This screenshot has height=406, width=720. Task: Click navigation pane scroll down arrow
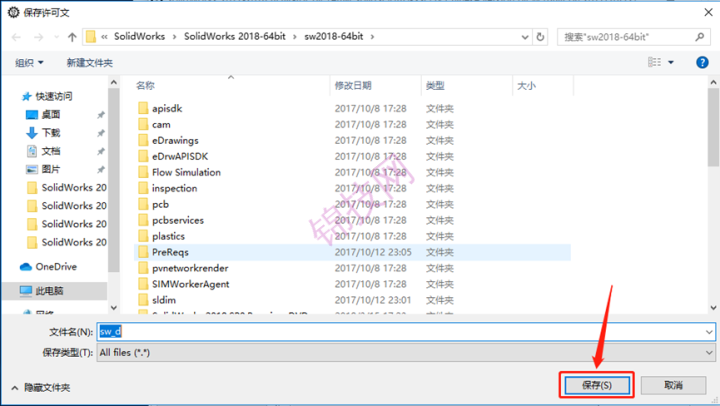point(114,308)
